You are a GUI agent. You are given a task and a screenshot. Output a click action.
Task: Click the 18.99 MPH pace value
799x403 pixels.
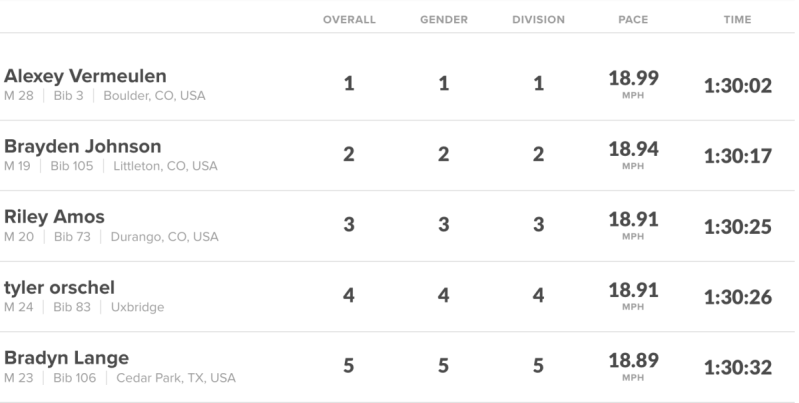633,84
